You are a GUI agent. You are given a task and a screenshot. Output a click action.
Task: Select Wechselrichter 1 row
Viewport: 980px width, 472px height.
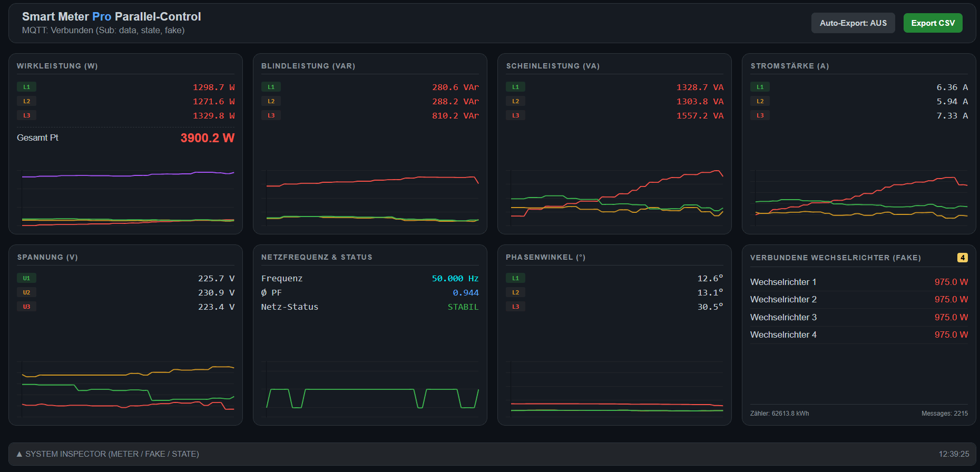tap(783, 282)
